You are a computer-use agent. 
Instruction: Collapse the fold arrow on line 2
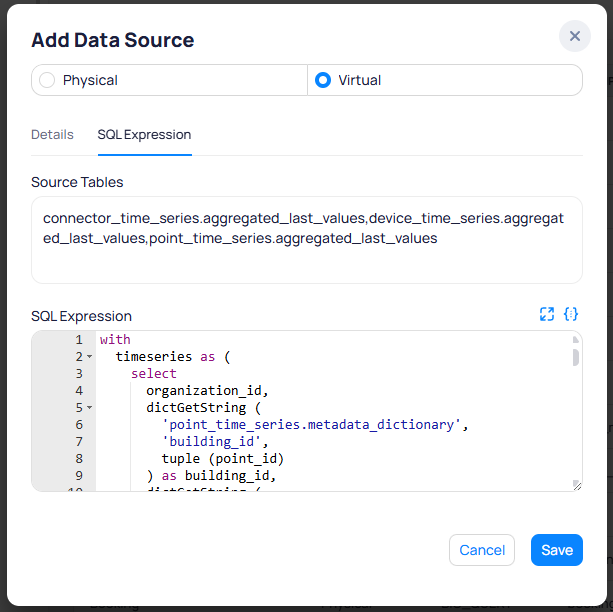(x=90, y=357)
